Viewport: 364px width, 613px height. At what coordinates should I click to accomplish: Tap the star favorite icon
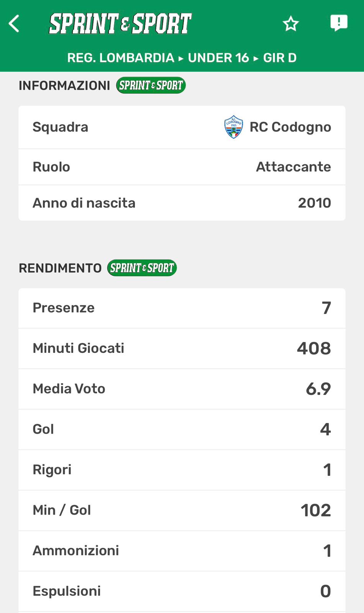pos(291,24)
